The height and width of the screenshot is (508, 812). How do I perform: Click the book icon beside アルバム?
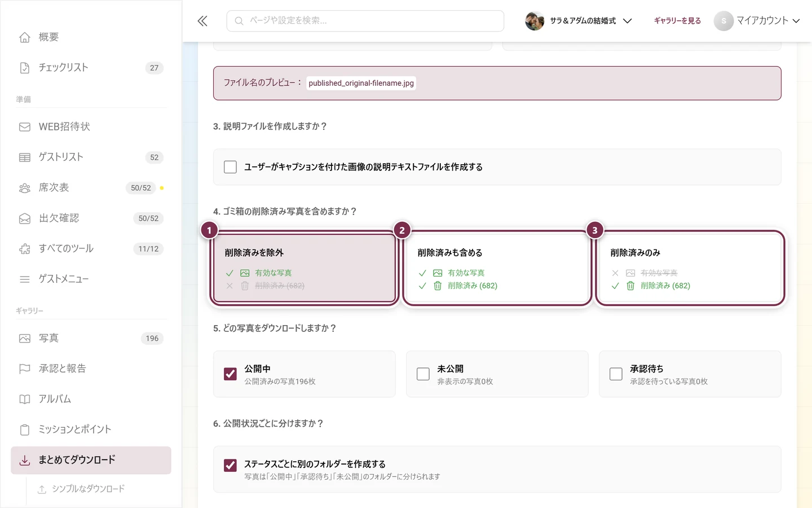point(25,400)
